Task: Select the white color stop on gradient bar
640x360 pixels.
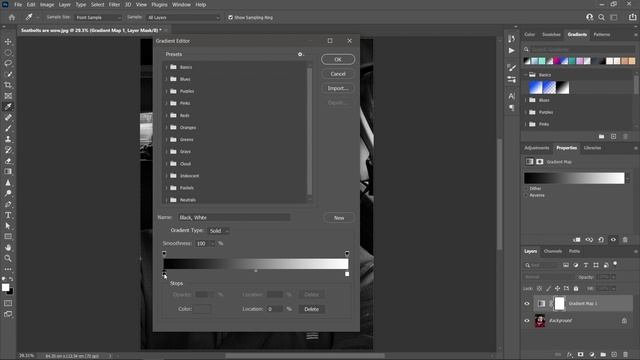Action: [347, 273]
